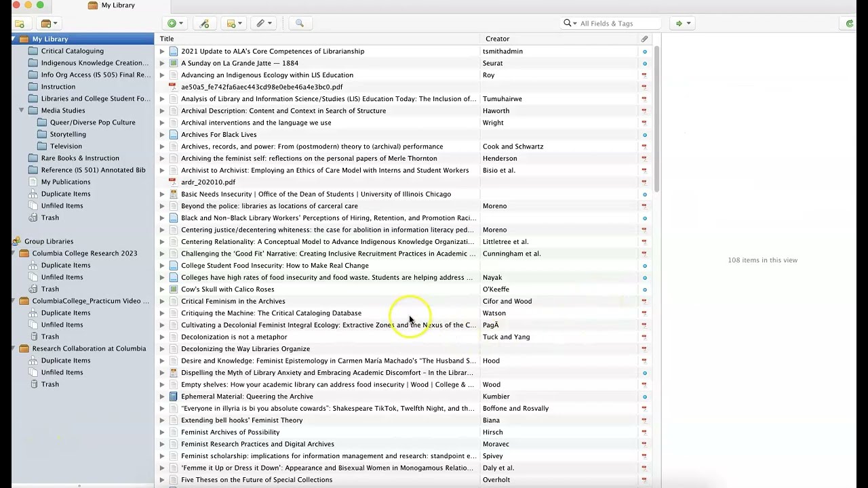Click the PDF icon of ardr_202010.pdf
Screen dimensions: 868x488
[x=173, y=182]
